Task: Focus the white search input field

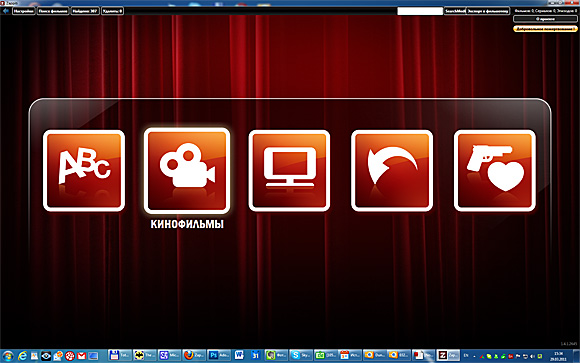Action: (x=420, y=11)
